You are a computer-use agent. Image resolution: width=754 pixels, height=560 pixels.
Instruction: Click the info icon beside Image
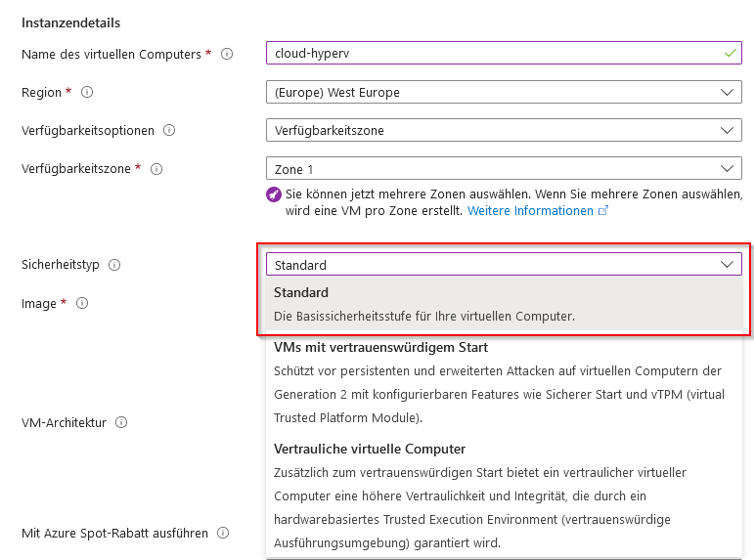[82, 303]
